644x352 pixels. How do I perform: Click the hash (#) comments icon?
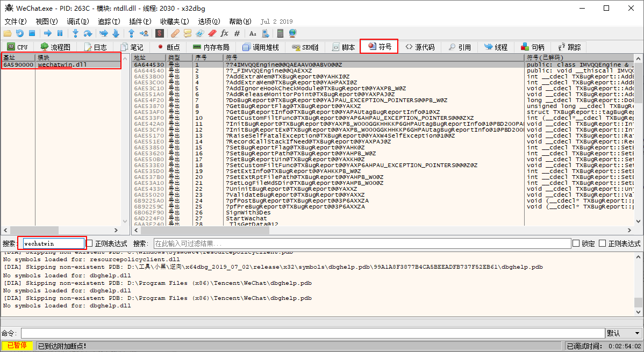(237, 33)
